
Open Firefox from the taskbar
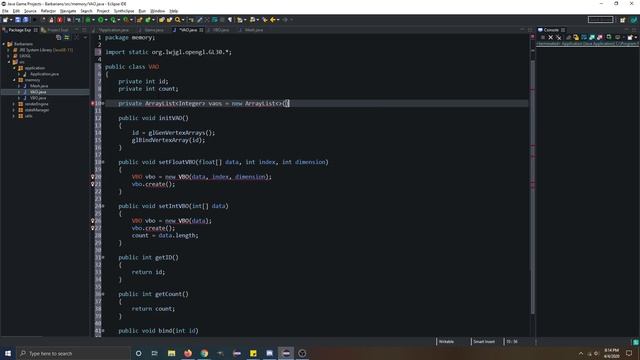click(x=188, y=353)
